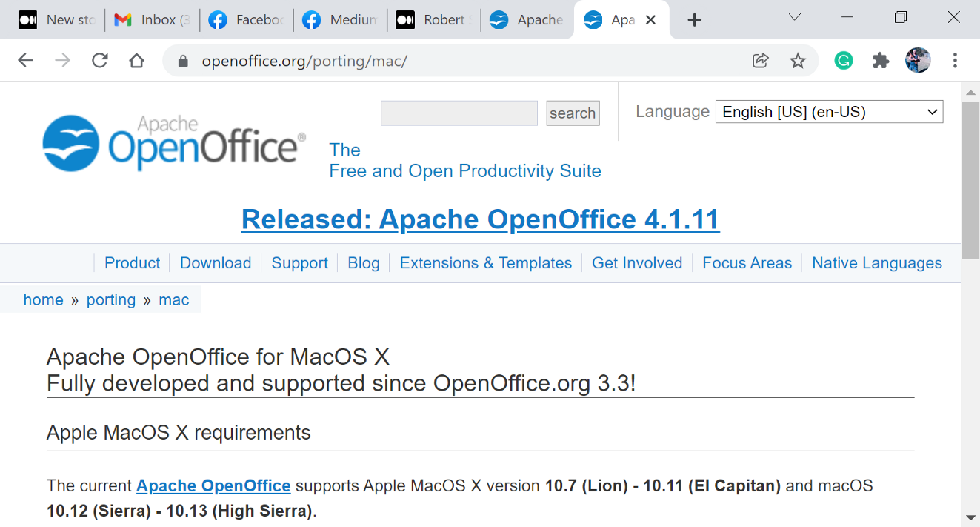The width and height of the screenshot is (980, 527).
Task: Open Extensions & Templates menu item
Action: 486,263
